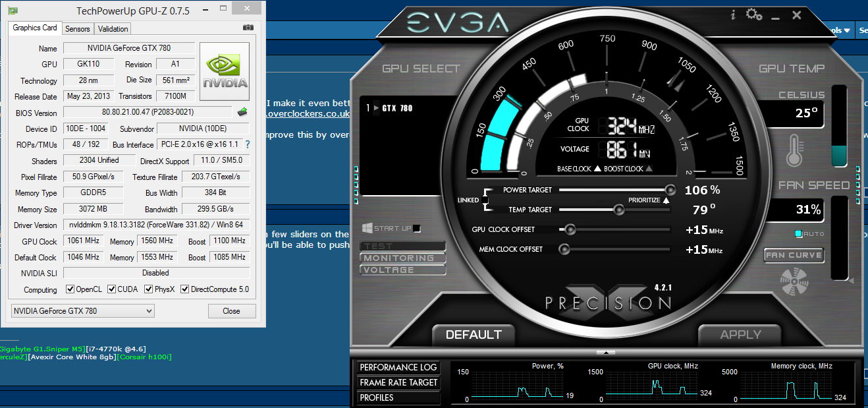Click the GPU Clock 1061 MHz field

[83, 241]
